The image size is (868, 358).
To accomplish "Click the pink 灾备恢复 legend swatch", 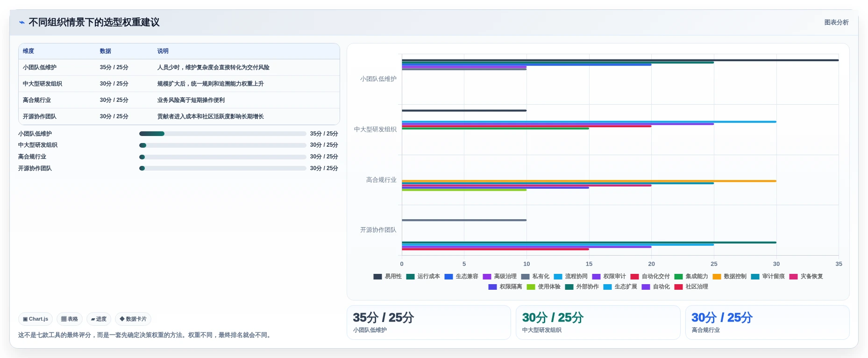I will click(793, 276).
